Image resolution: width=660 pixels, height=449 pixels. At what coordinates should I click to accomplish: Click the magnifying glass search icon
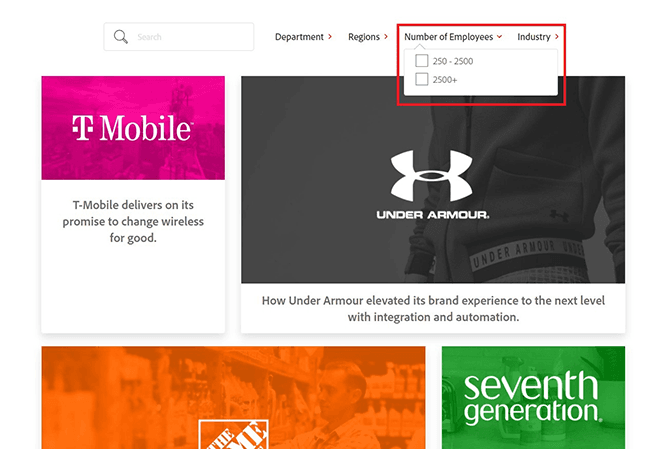point(120,37)
